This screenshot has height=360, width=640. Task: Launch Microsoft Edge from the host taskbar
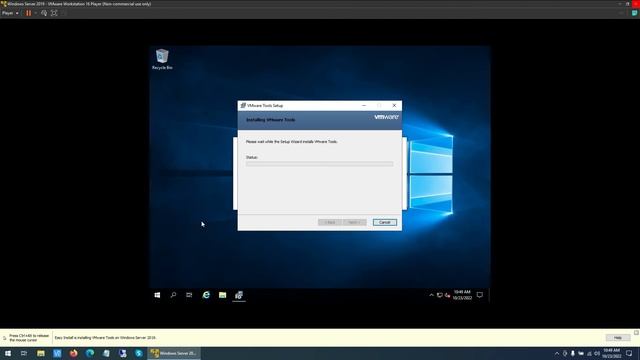[90, 353]
